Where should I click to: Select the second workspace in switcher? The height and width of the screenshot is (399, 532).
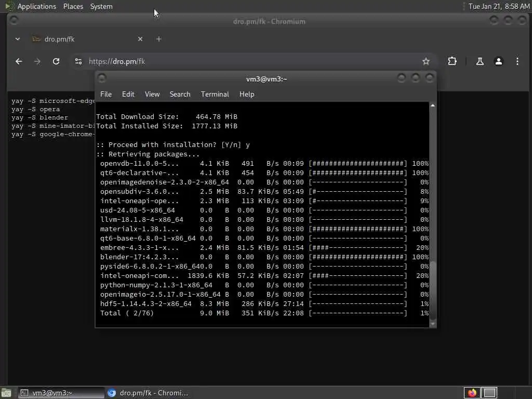pos(489,393)
